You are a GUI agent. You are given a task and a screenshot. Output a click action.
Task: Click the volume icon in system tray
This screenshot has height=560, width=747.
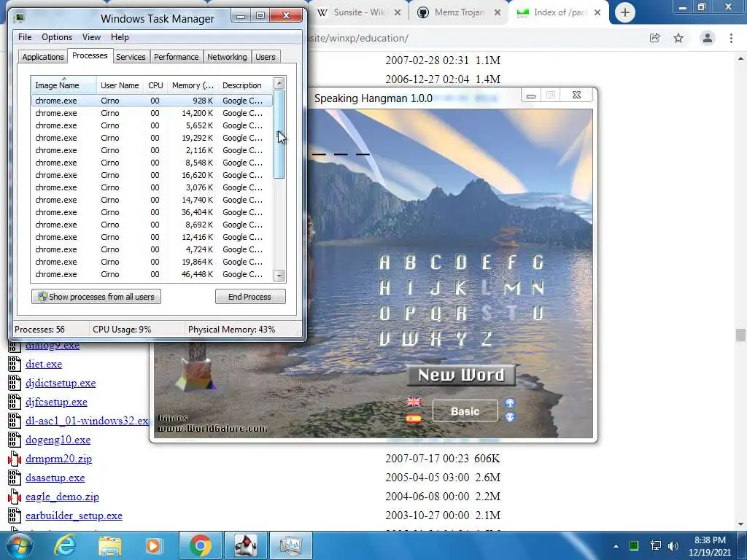(x=673, y=545)
